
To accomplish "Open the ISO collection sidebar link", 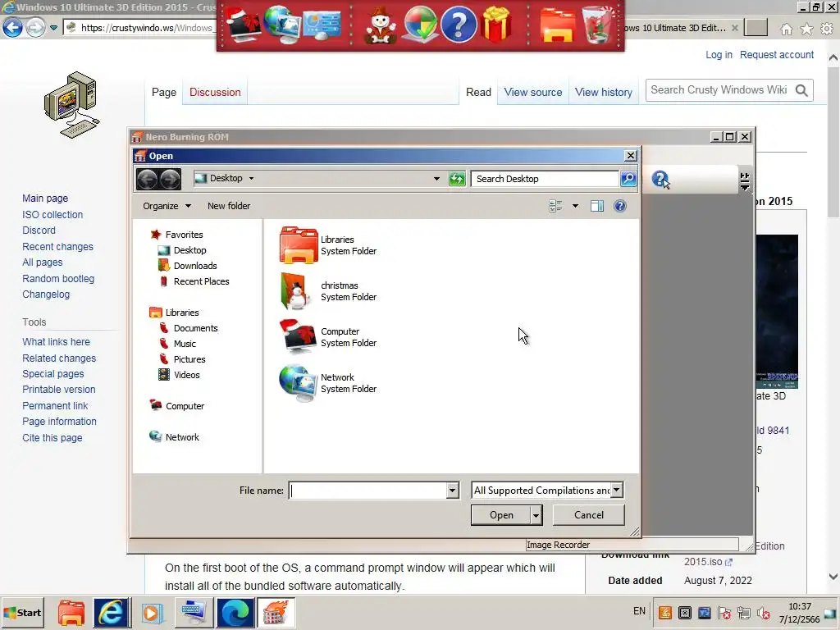I will coord(52,215).
